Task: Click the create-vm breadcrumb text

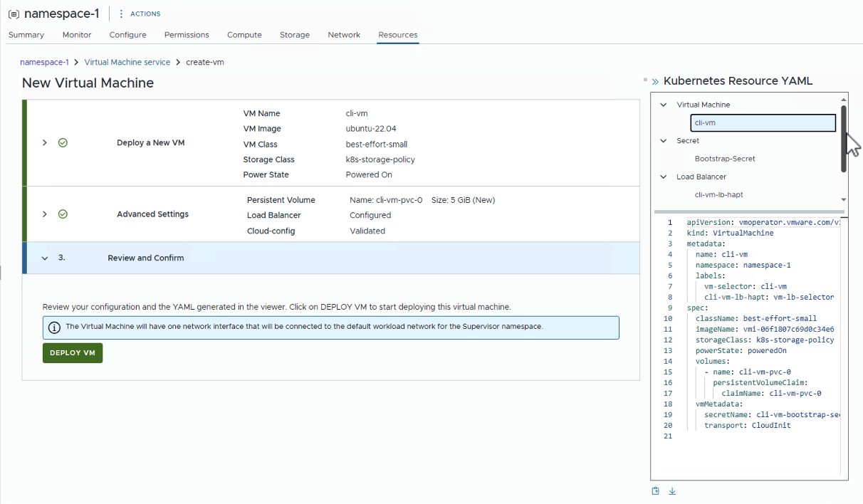Action: coord(205,62)
